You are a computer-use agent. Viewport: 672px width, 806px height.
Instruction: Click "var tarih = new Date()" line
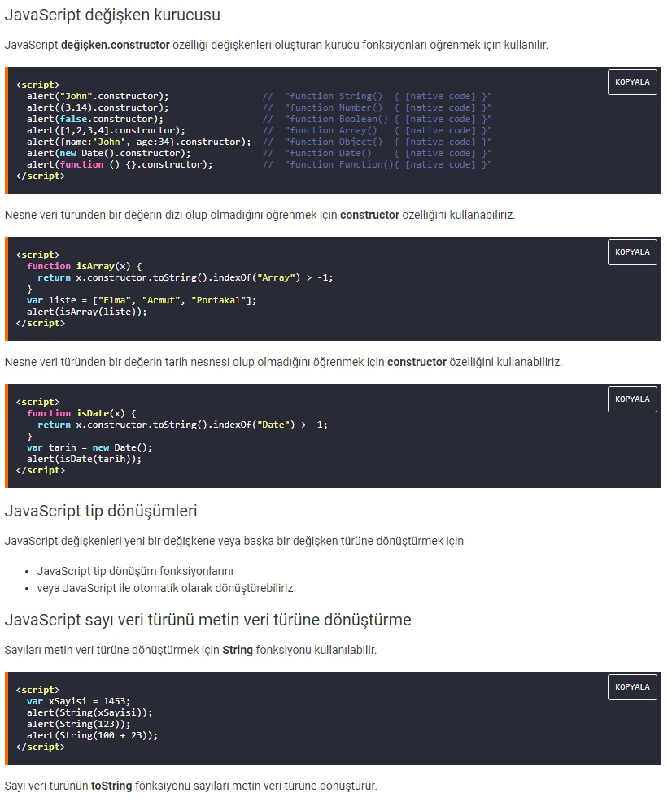click(89, 447)
